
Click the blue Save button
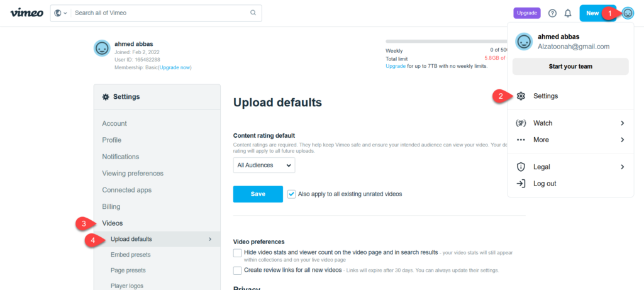pyautogui.click(x=258, y=194)
